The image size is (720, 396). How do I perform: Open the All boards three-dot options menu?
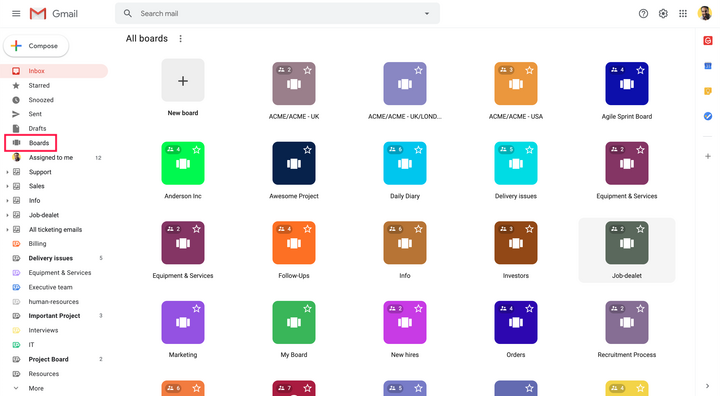click(180, 39)
